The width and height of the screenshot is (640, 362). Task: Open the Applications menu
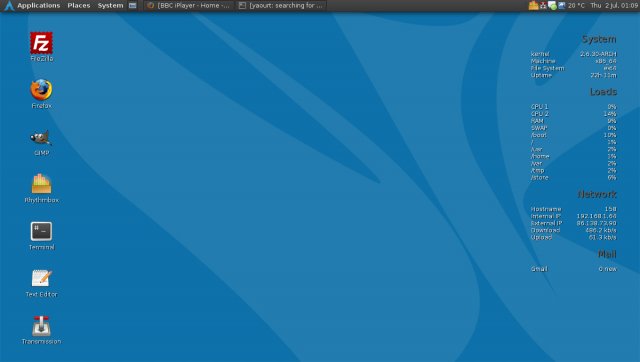pos(38,5)
